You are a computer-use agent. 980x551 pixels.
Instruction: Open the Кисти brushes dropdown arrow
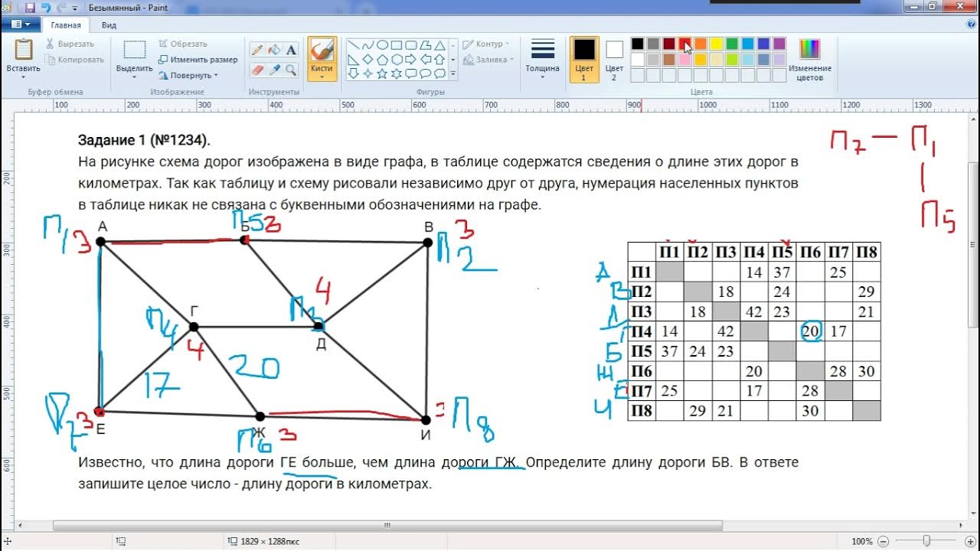point(322,75)
